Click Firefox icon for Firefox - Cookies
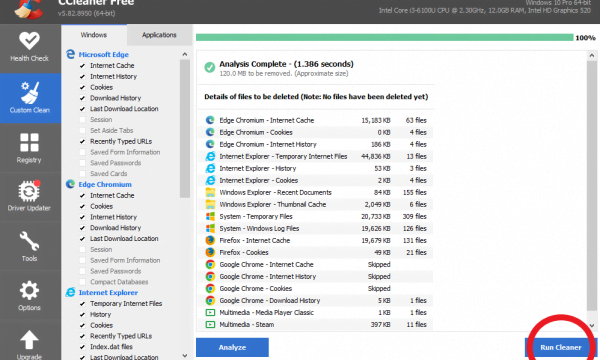The height and width of the screenshot is (360, 600). point(210,252)
